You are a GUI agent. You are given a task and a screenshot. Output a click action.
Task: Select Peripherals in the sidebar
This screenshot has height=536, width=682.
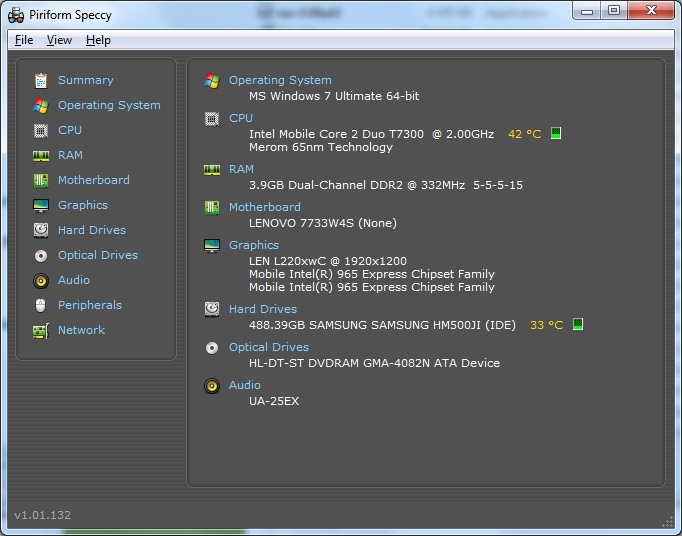[90, 305]
